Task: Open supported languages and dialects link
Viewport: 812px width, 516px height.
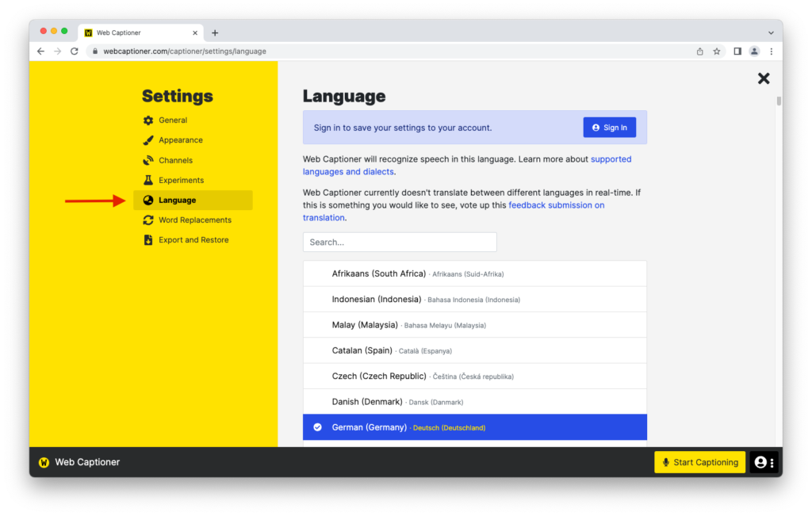Action: click(x=467, y=166)
